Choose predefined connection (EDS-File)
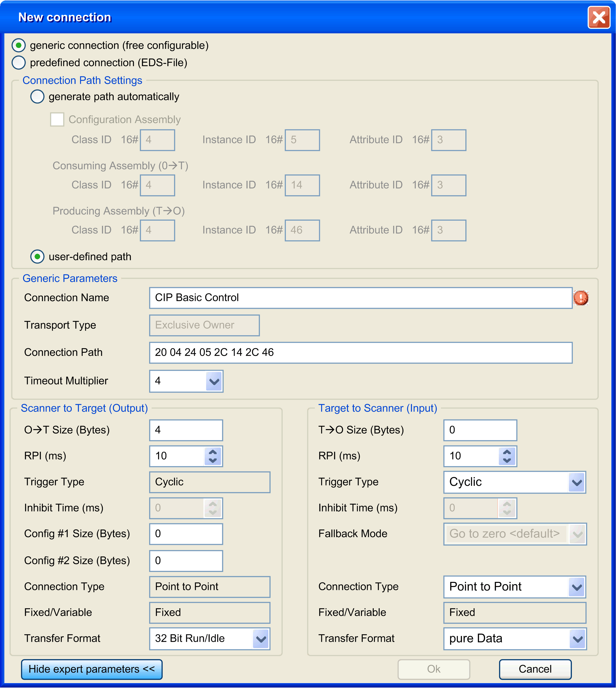This screenshot has height=688, width=616. tap(19, 63)
